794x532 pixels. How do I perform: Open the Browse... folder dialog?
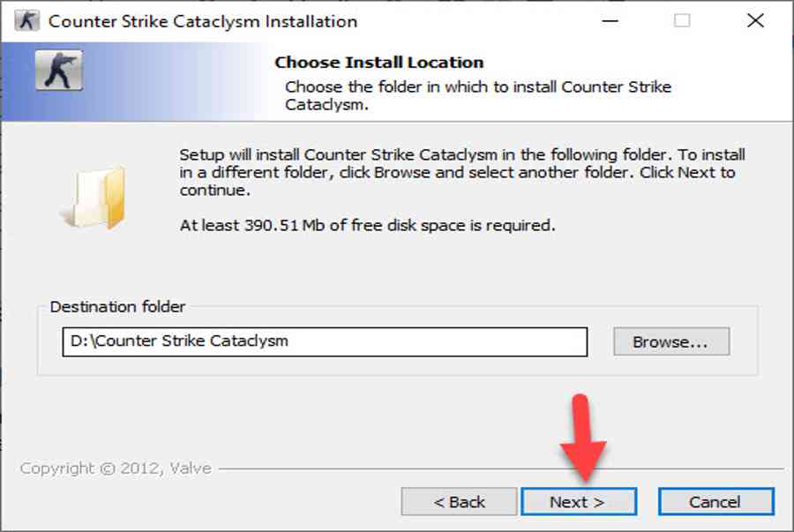tap(670, 341)
